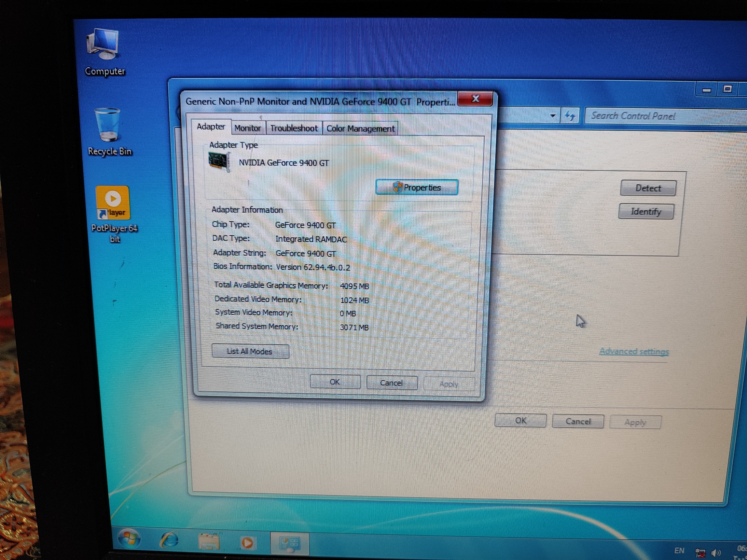
Task: Click Apply in Screen Resolution window
Action: click(x=635, y=422)
